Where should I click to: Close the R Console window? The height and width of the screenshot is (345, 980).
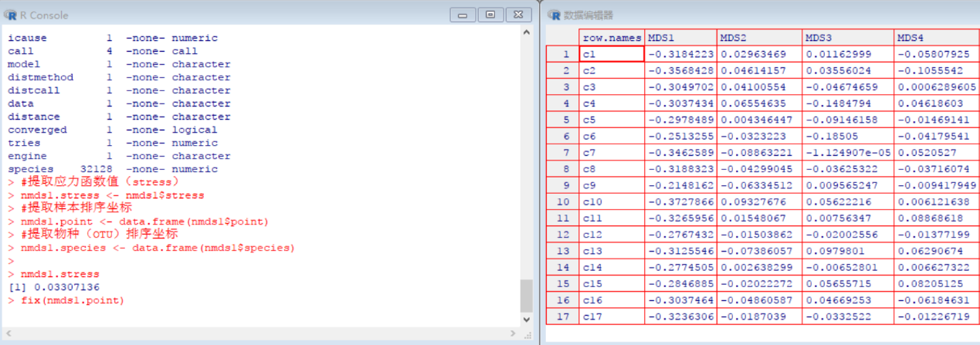[520, 15]
